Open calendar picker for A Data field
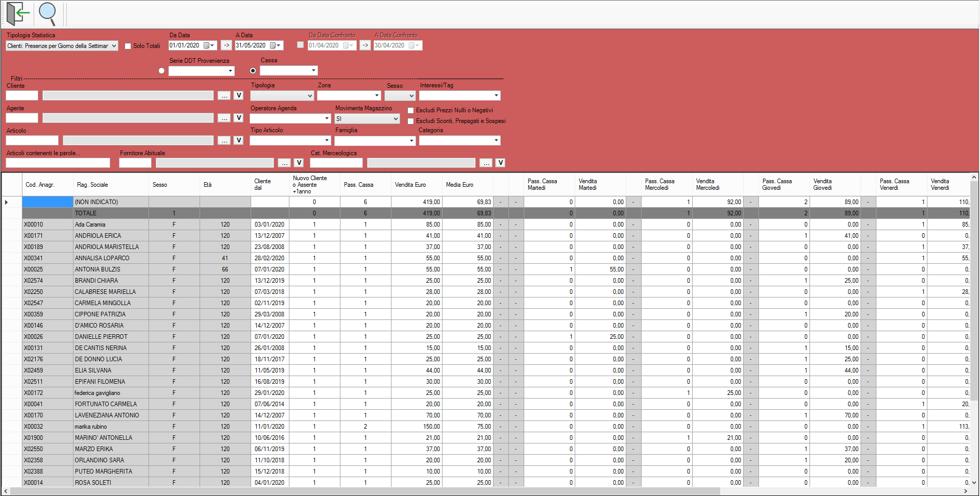This screenshot has width=980, height=496. [276, 45]
